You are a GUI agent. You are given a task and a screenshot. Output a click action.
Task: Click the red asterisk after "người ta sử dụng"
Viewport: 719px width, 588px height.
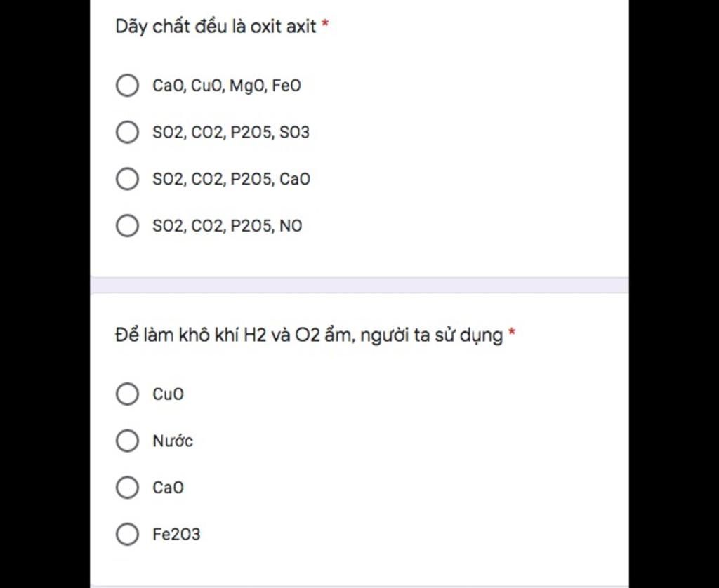(x=512, y=334)
